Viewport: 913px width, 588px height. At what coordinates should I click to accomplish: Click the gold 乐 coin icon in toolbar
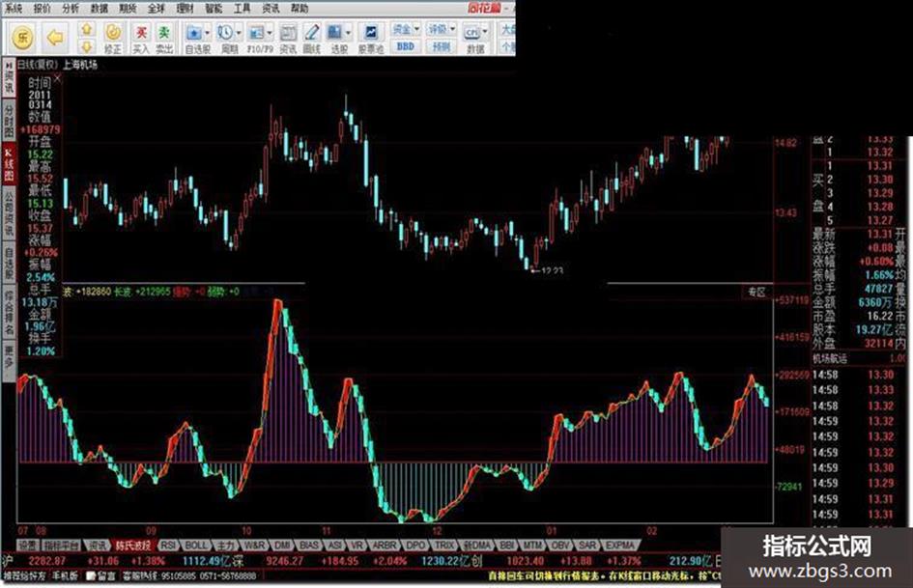point(23,38)
